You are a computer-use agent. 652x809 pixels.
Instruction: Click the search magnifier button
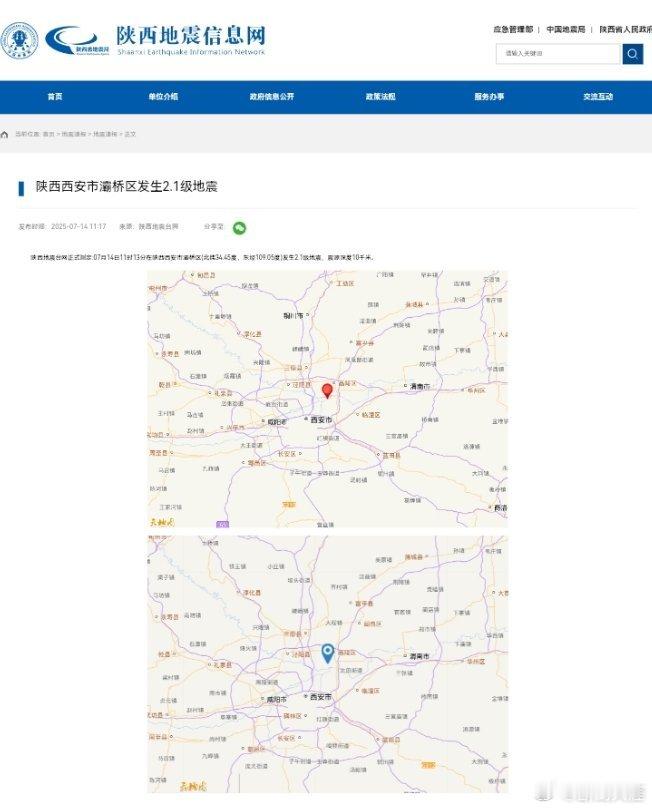632,54
